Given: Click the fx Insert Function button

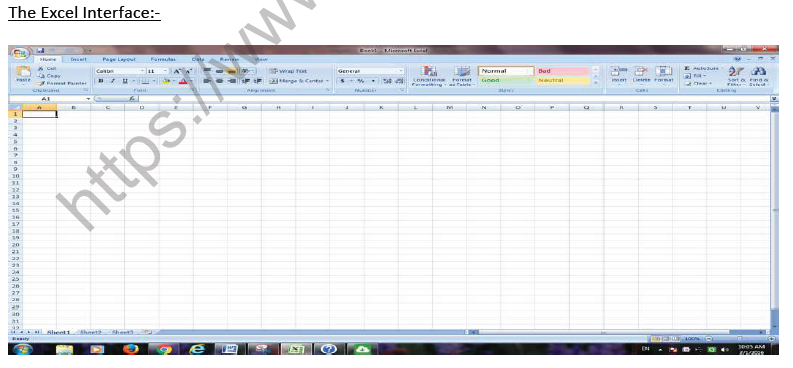Looking at the screenshot, I should [x=133, y=99].
